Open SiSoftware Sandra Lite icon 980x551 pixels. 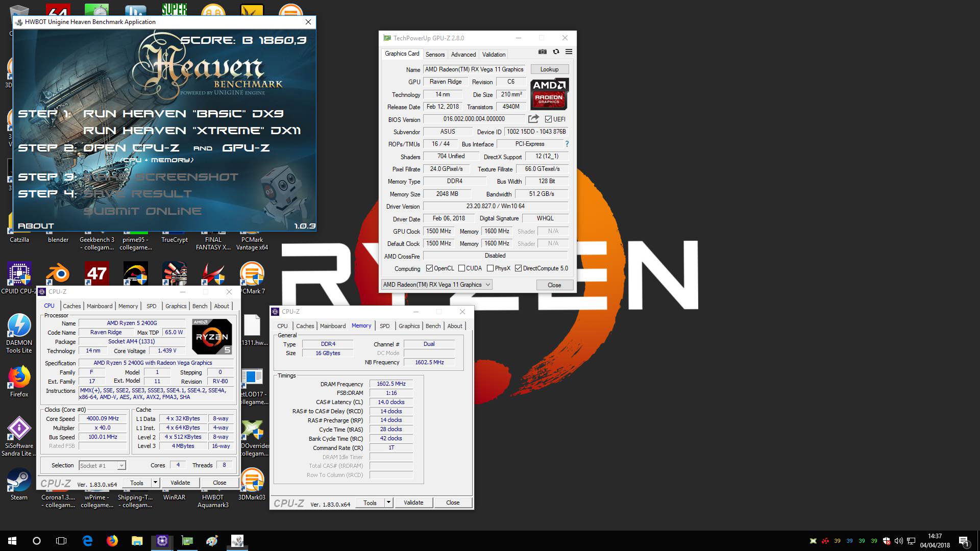tap(19, 437)
